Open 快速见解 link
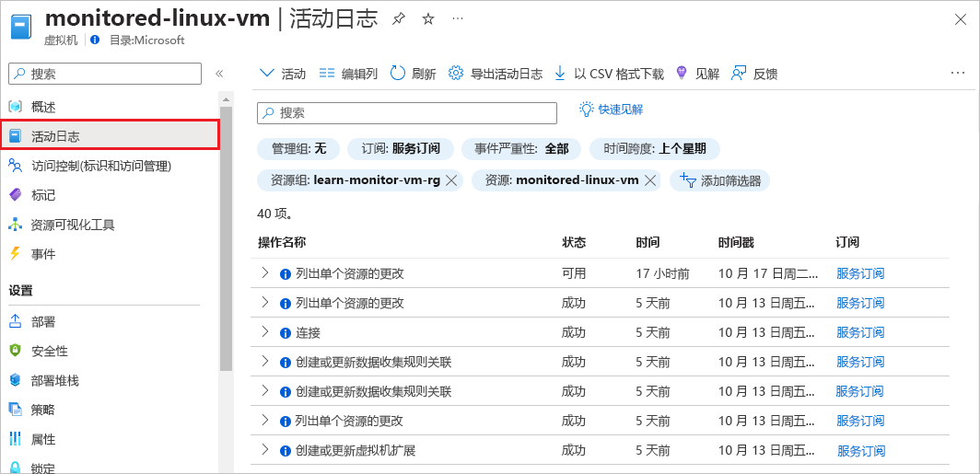The width and height of the screenshot is (980, 474). (x=612, y=110)
